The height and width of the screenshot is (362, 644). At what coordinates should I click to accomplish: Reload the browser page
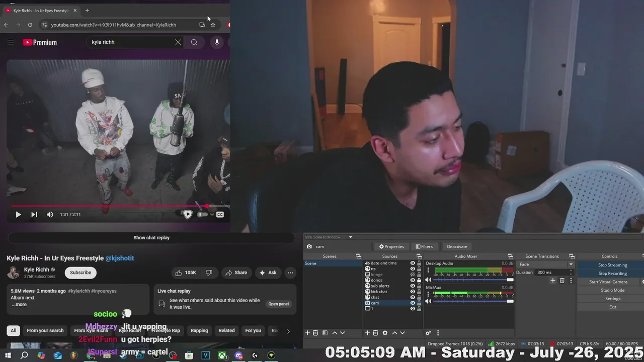(x=30, y=25)
